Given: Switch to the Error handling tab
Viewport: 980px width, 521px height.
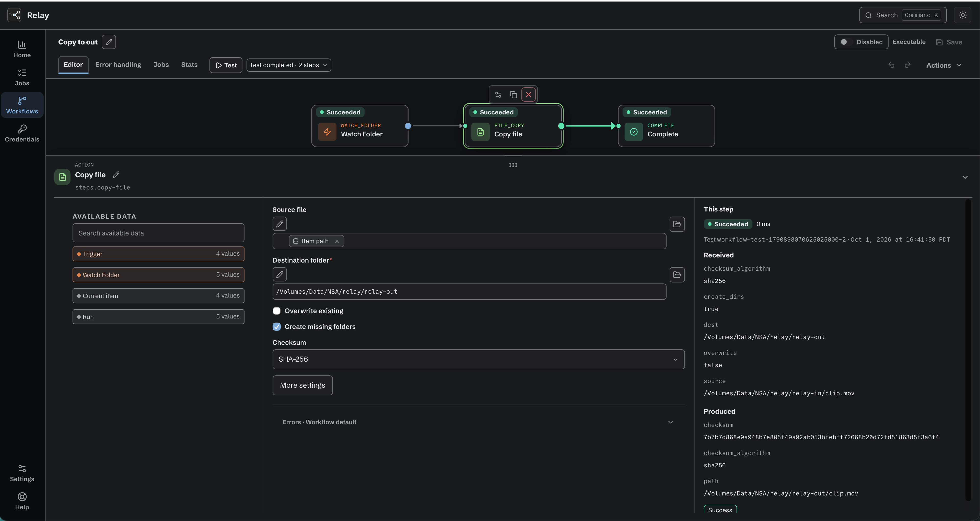Looking at the screenshot, I should click(118, 65).
